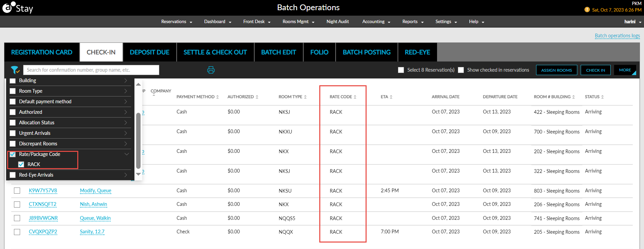This screenshot has width=644, height=249.
Task: Click room type NQQS5 cell
Action: pos(287,218)
